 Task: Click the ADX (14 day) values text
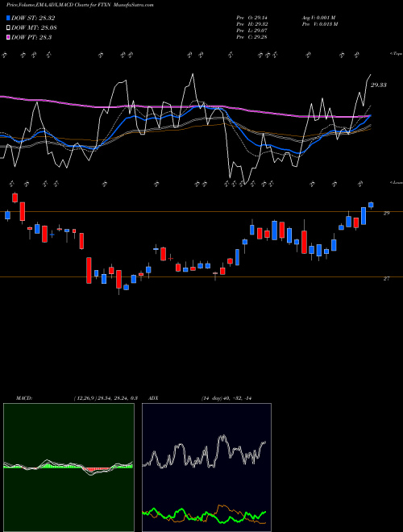pos(228,398)
